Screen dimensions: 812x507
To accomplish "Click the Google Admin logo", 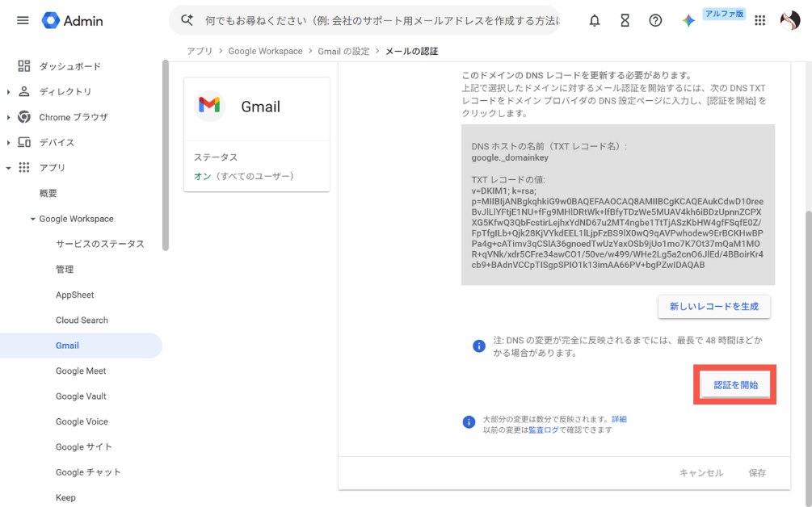I will point(73,21).
